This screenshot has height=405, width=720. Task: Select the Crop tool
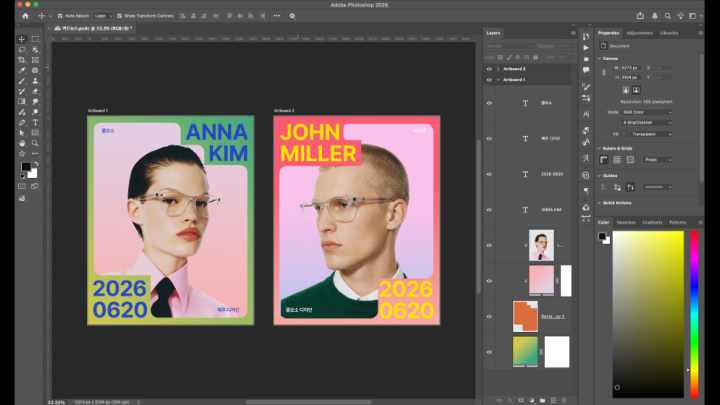pyautogui.click(x=22, y=60)
